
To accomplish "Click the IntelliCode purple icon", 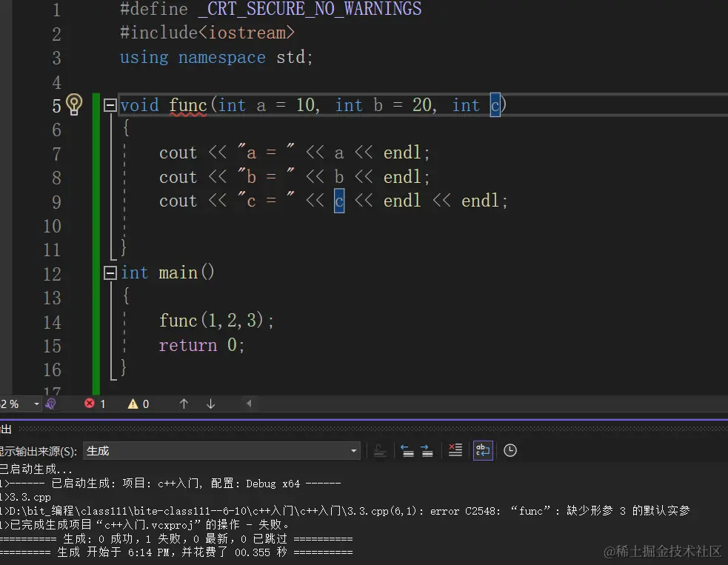I will 50,404.
